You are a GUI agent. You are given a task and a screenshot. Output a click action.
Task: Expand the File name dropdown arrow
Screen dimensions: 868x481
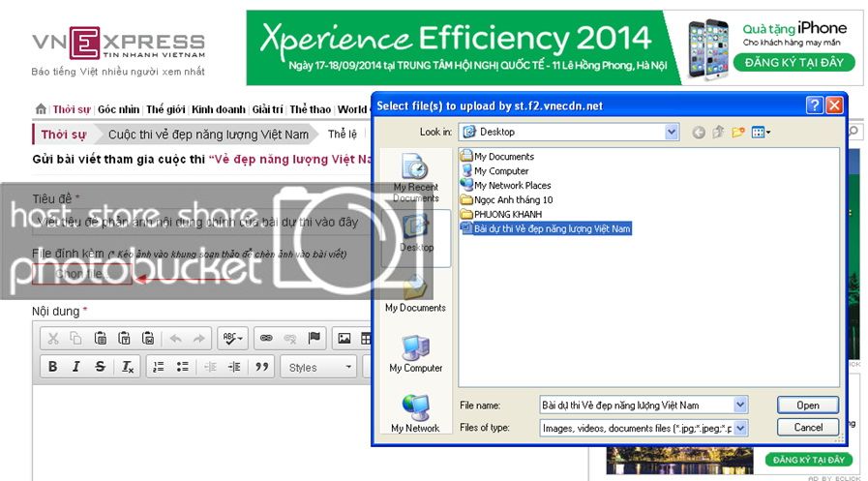pos(740,406)
